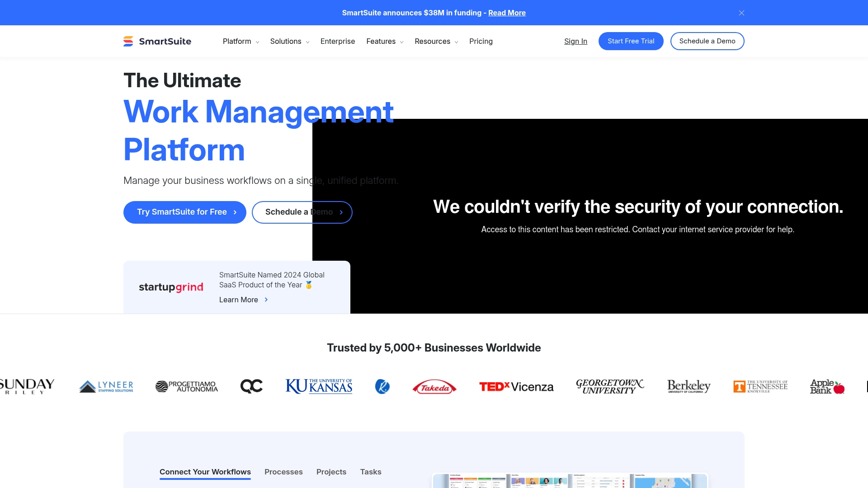Click the startupgrind logo in the award card
This screenshot has height=488, width=868.
click(171, 287)
